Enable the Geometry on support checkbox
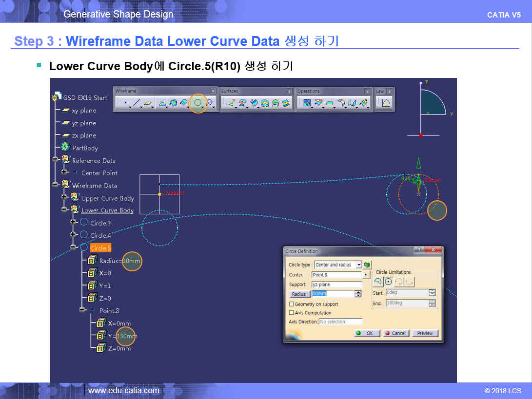 [292, 304]
